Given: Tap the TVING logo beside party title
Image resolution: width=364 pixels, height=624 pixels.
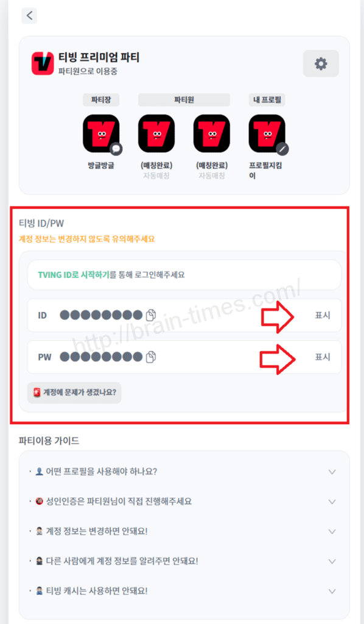Looking at the screenshot, I should [43, 63].
